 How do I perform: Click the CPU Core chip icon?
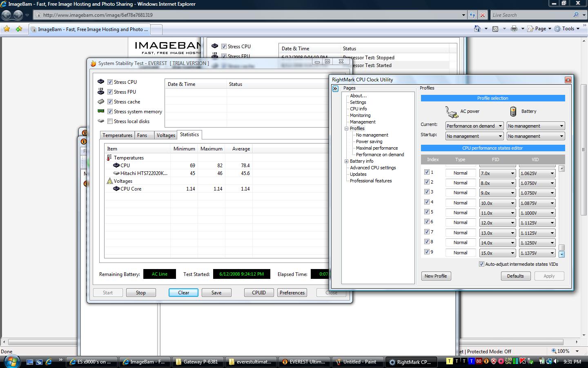point(116,189)
